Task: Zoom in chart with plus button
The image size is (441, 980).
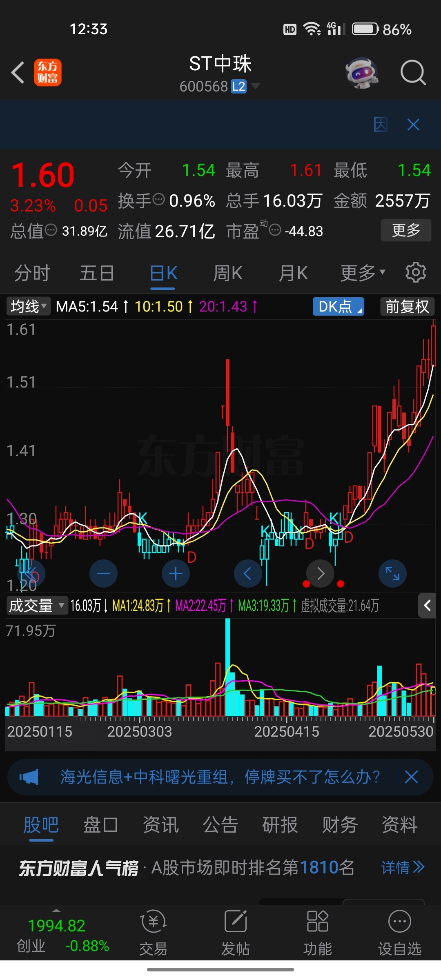Action: 176,573
